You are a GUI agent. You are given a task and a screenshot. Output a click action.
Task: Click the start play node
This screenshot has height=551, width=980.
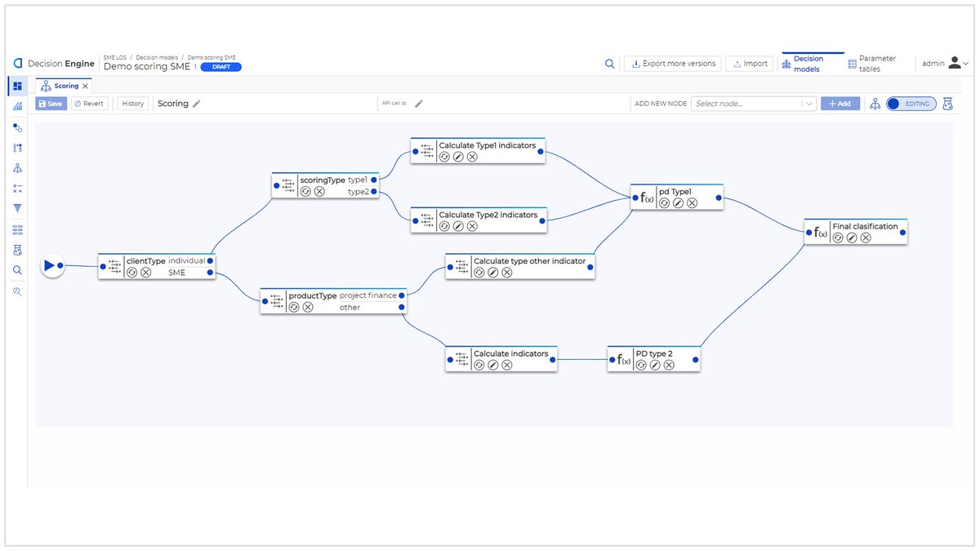[x=51, y=265]
